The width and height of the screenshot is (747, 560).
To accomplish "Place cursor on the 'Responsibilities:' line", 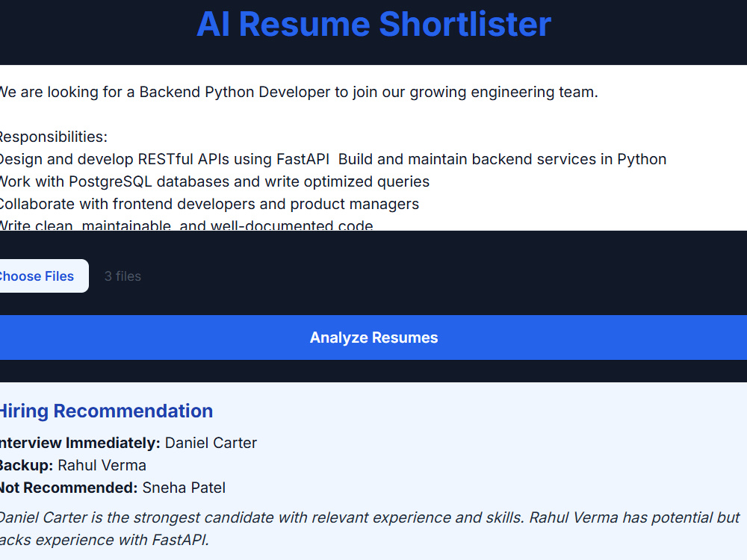I will [53, 137].
